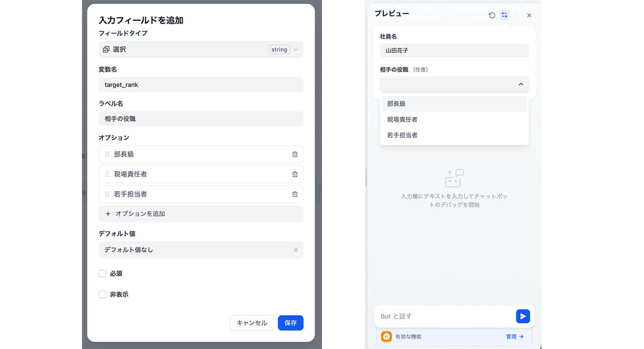This screenshot has width=644, height=349.
Task: Enable the 必須 checkbox
Action: (102, 273)
